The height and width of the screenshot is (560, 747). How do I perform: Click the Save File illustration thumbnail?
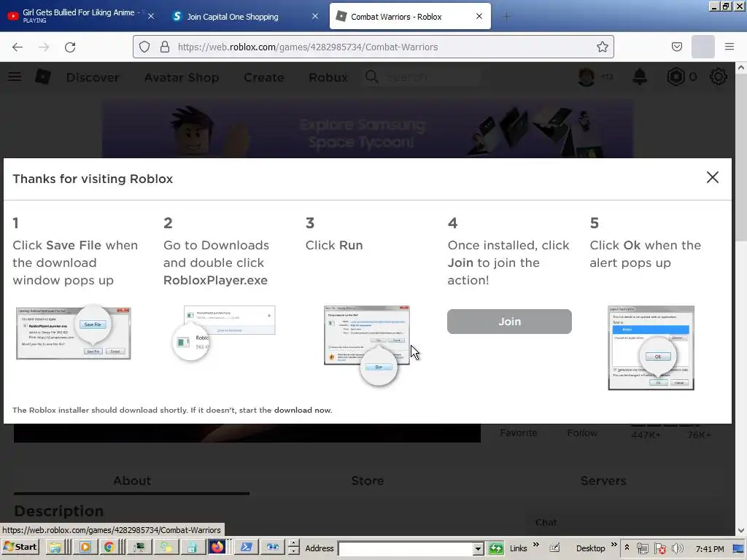pyautogui.click(x=74, y=332)
